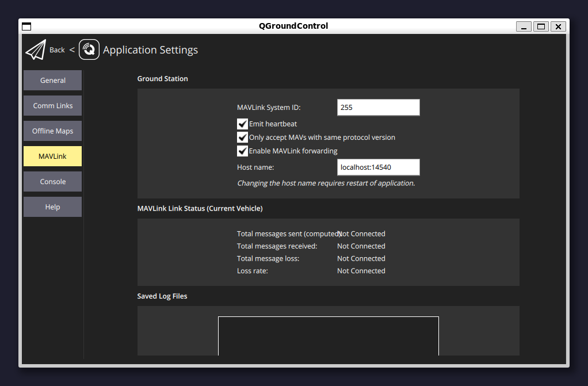Click Not Connected beside Total message loss
Image resolution: width=588 pixels, height=386 pixels.
pyautogui.click(x=361, y=258)
